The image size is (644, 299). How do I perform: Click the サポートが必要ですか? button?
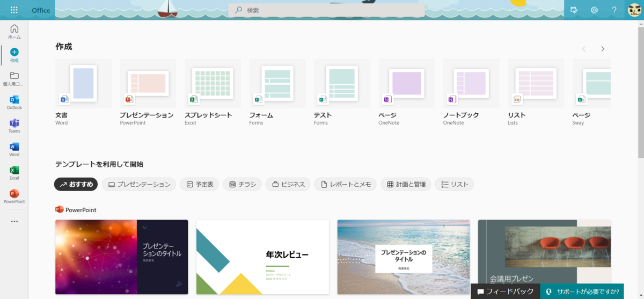(x=582, y=291)
